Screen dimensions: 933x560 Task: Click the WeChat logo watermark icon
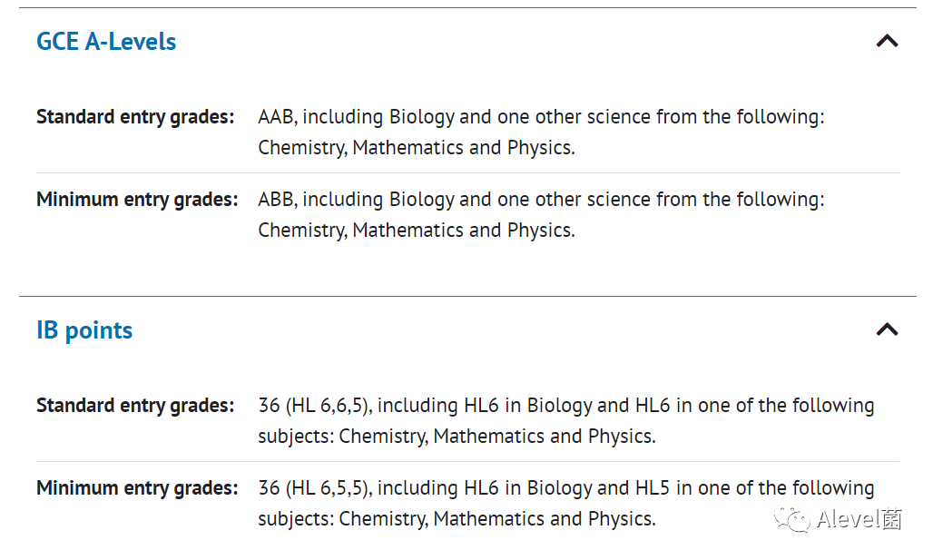[791, 519]
